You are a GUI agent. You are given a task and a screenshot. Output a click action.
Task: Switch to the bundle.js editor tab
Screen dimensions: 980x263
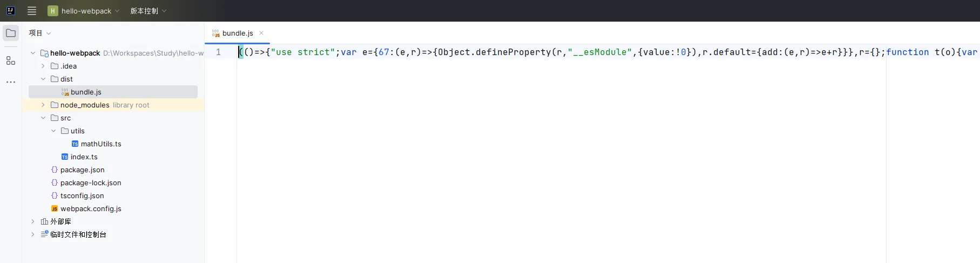237,33
